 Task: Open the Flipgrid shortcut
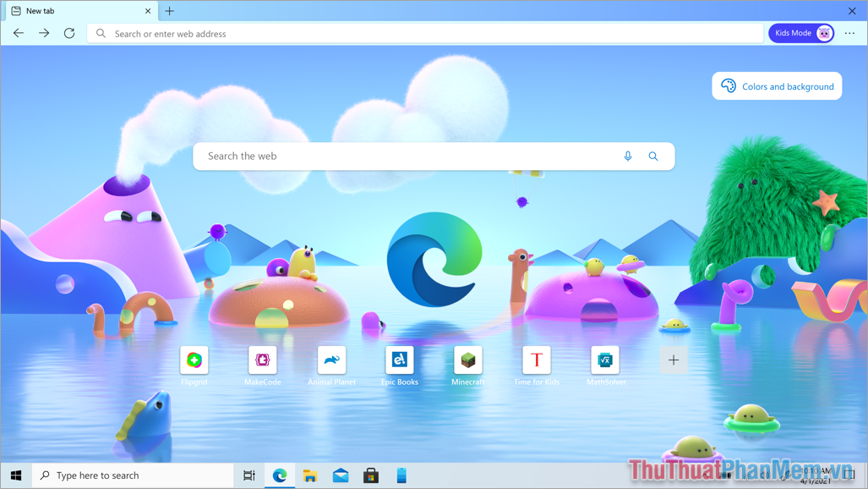[194, 360]
